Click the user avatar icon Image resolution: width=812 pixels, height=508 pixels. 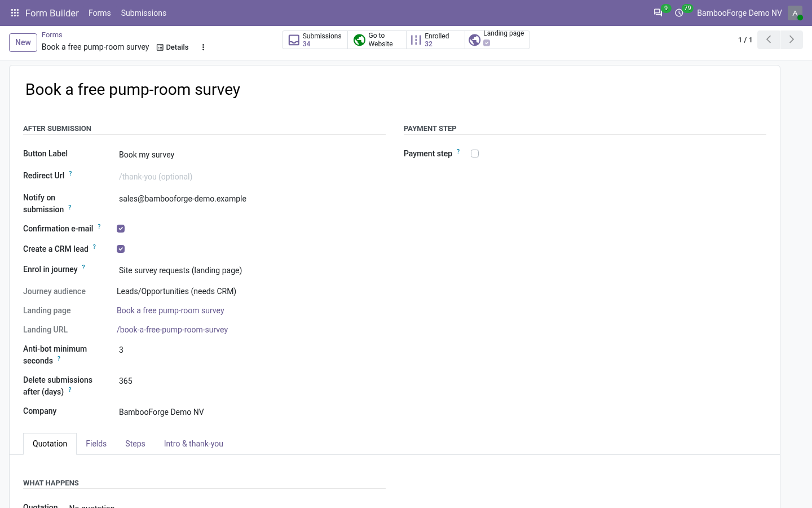(x=795, y=12)
